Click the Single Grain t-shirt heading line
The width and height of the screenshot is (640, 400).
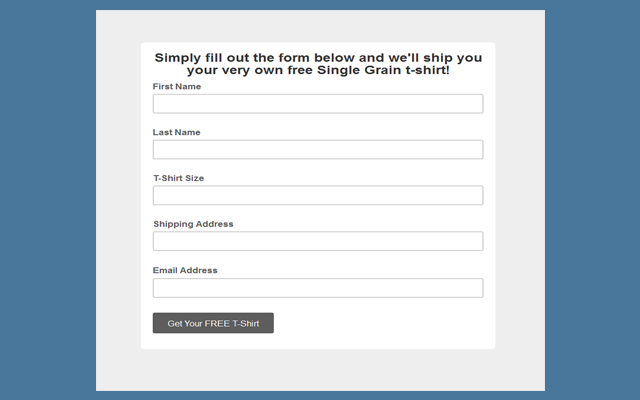(318, 70)
